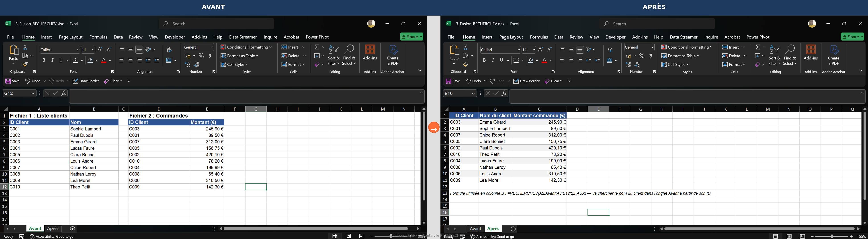Click Search box in left window

(x=216, y=24)
